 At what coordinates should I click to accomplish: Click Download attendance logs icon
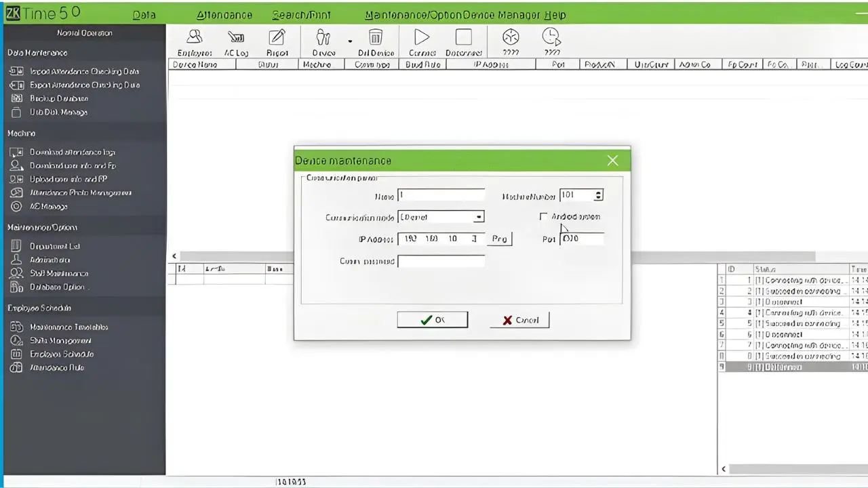point(17,152)
